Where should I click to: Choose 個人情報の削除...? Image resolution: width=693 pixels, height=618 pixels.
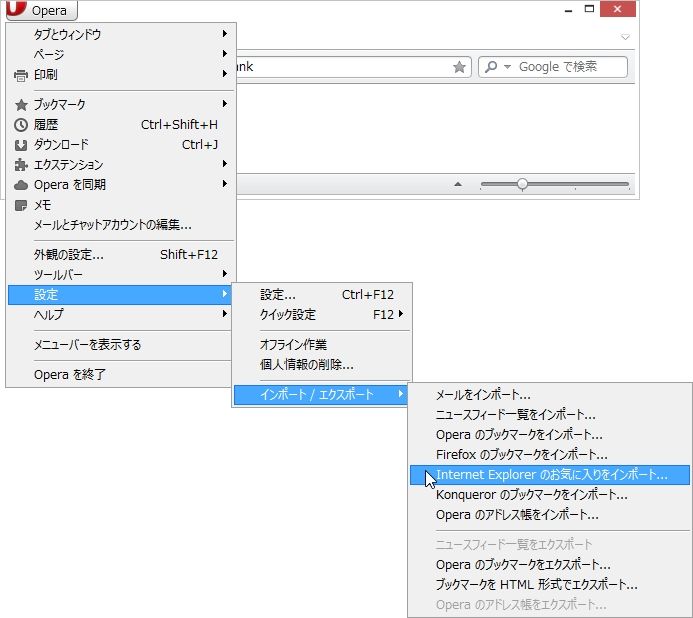[x=322, y=365]
